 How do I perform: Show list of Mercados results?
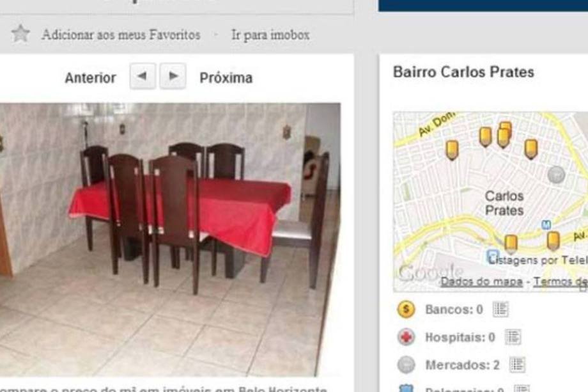(517, 365)
